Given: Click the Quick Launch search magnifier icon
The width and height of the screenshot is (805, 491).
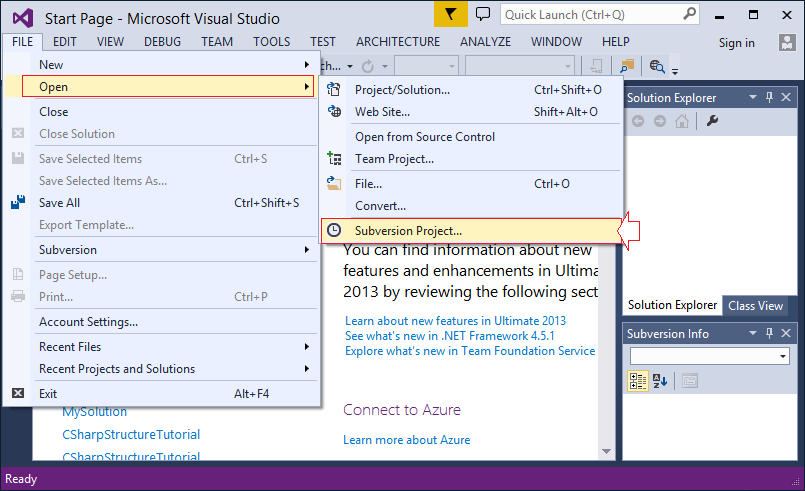Looking at the screenshot, I should 689,14.
